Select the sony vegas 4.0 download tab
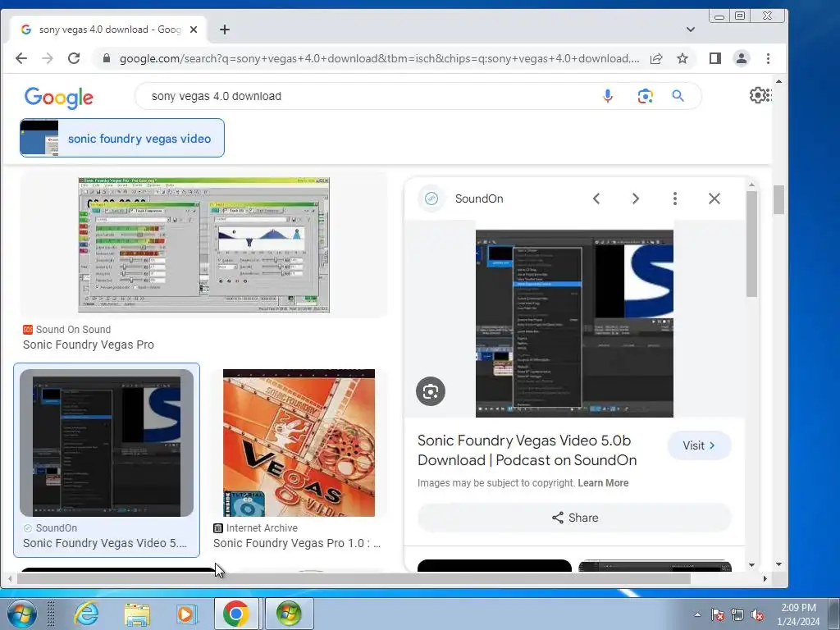The image size is (840, 630). [110, 30]
